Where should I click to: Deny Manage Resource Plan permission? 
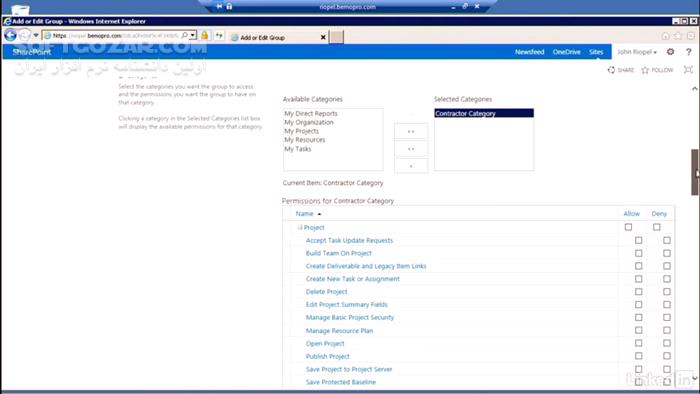pos(667,330)
